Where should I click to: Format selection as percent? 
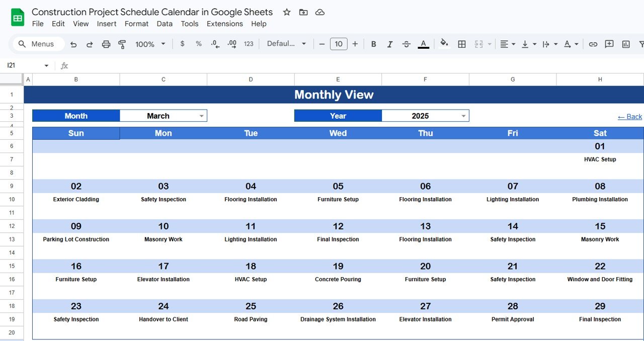pos(199,44)
